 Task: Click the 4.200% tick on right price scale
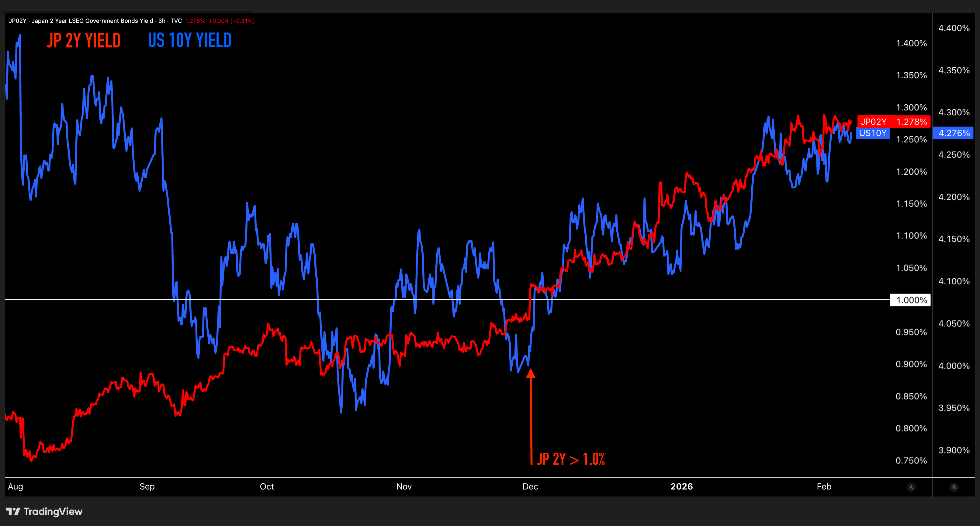click(954, 197)
